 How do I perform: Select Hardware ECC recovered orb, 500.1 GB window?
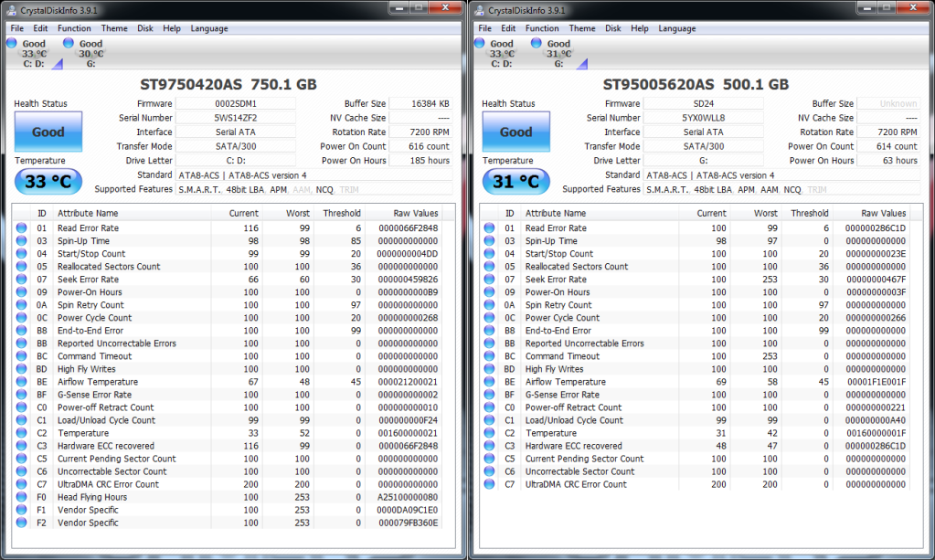click(490, 446)
